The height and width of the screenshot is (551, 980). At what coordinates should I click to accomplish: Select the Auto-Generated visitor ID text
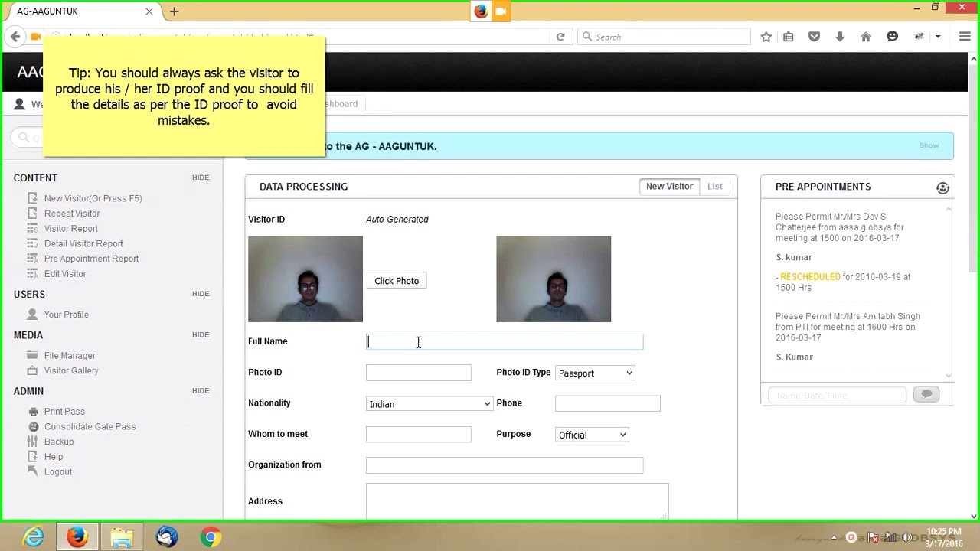point(397,220)
